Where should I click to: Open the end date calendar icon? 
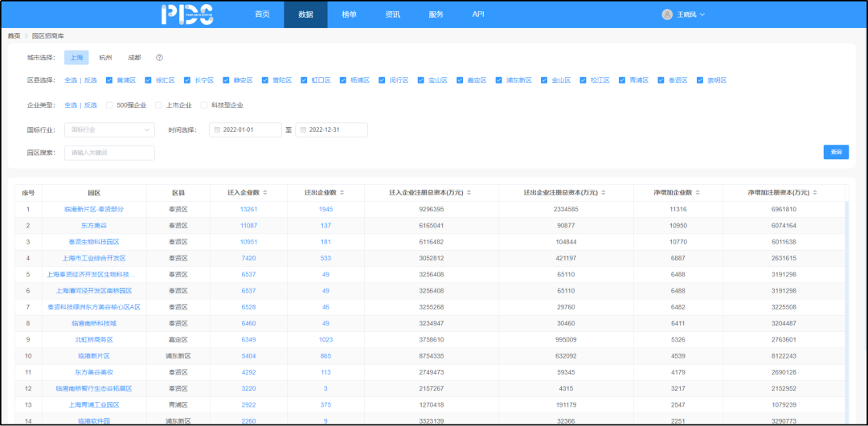point(303,129)
